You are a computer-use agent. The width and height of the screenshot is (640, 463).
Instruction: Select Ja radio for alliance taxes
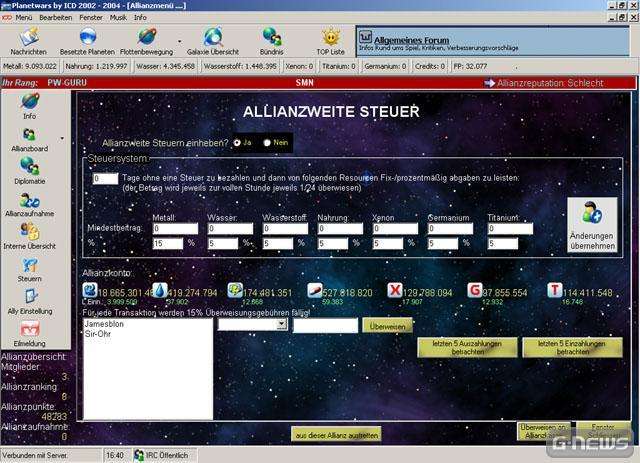(x=237, y=143)
